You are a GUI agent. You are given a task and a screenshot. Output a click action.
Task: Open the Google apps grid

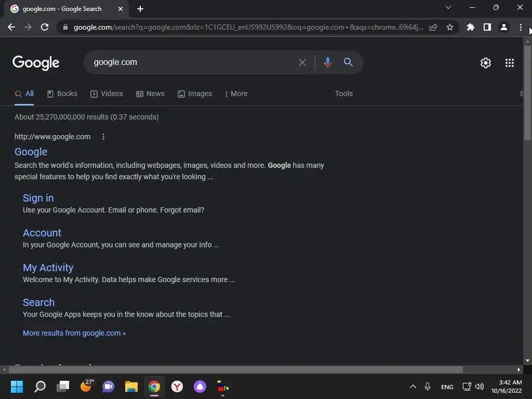(510, 63)
